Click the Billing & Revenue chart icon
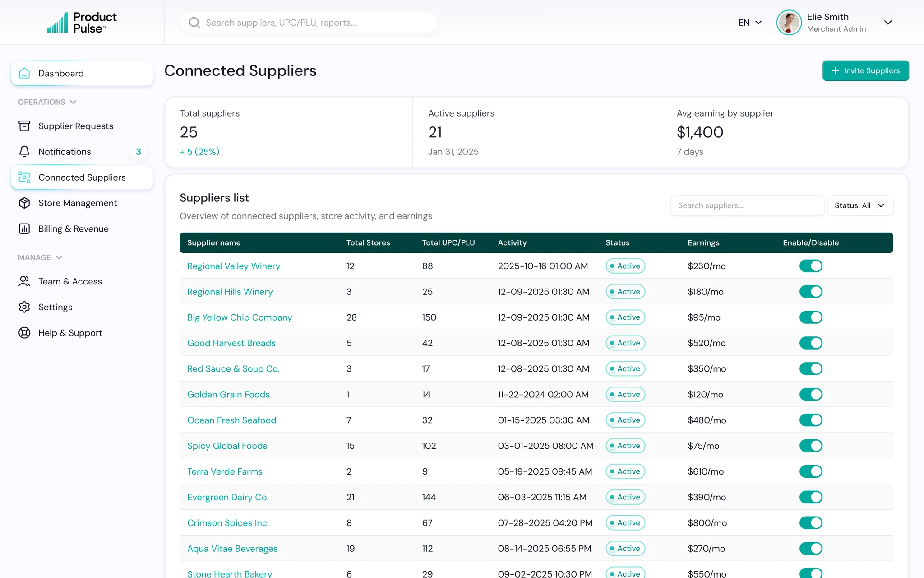Viewport: 924px width, 578px height. pyautogui.click(x=24, y=229)
